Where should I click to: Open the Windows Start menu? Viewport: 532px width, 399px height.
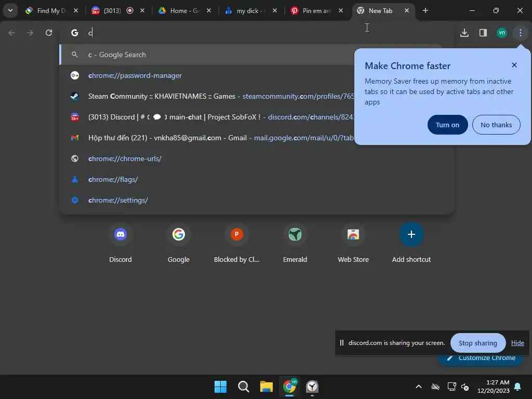coord(220,387)
